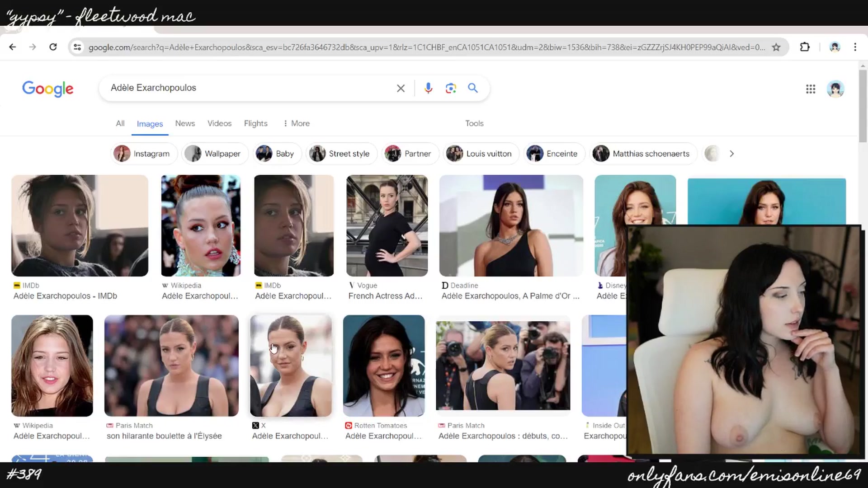Open the 'French Actress Ad…' caption link

click(386, 296)
